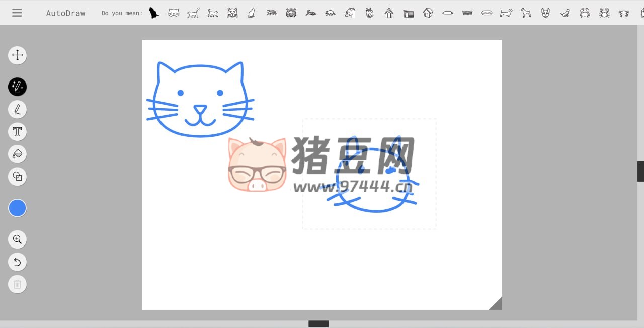Open the Shape tool
Screen dimensions: 644x328
[x=17, y=177]
